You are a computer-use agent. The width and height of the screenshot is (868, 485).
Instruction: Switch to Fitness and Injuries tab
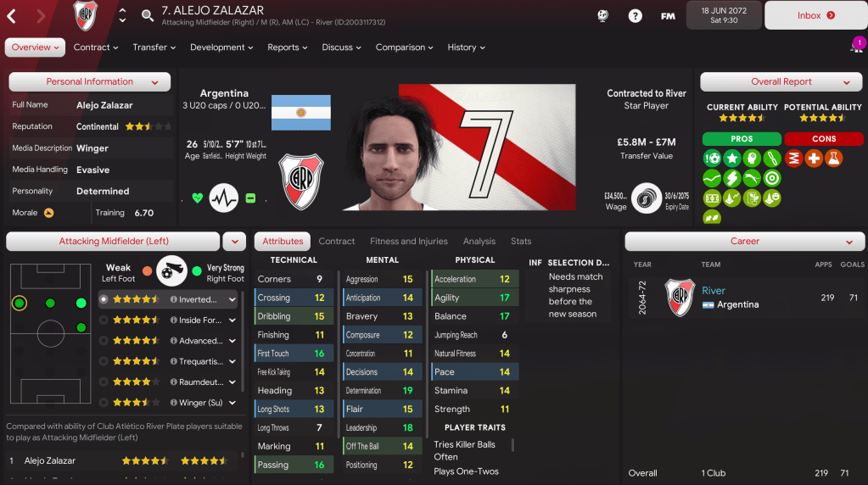pos(408,241)
